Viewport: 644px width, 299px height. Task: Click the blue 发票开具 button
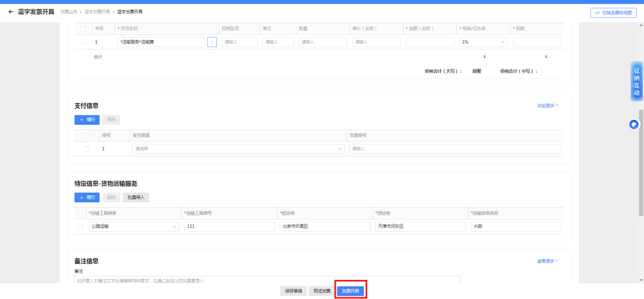tap(351, 291)
